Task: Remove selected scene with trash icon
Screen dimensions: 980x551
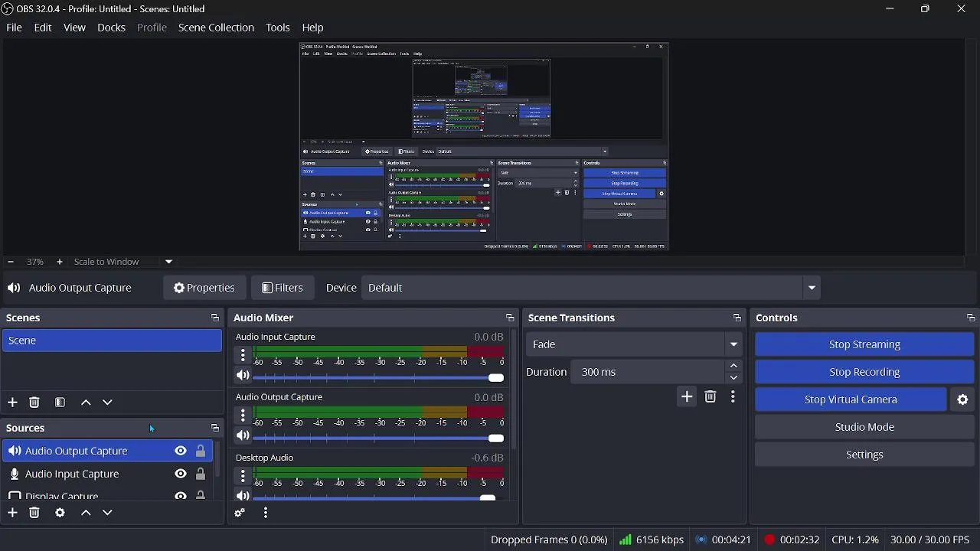Action: [34, 403]
